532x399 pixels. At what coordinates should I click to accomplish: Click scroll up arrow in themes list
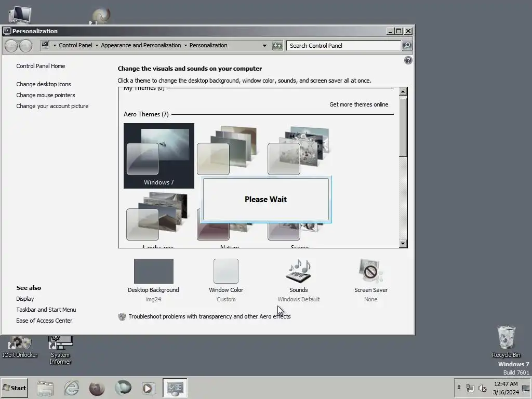click(403, 91)
